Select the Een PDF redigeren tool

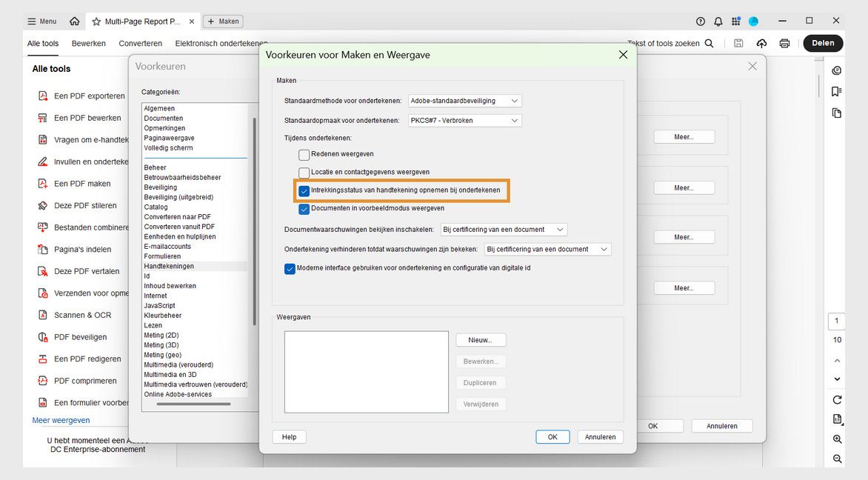click(x=80, y=359)
